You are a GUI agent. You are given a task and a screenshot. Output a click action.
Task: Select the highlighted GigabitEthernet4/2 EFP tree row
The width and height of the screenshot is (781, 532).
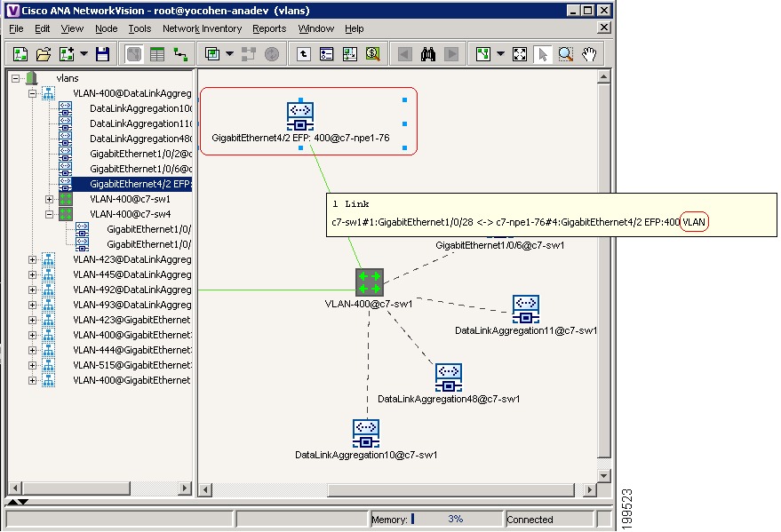click(x=132, y=184)
